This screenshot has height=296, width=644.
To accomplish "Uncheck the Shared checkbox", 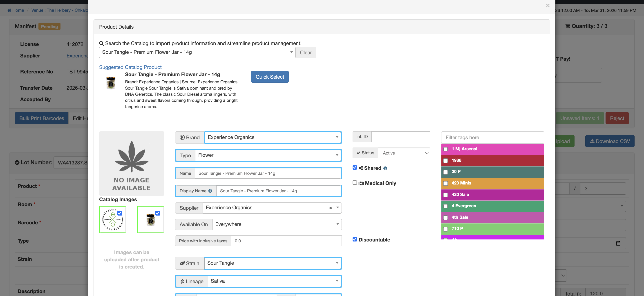I will point(355,168).
